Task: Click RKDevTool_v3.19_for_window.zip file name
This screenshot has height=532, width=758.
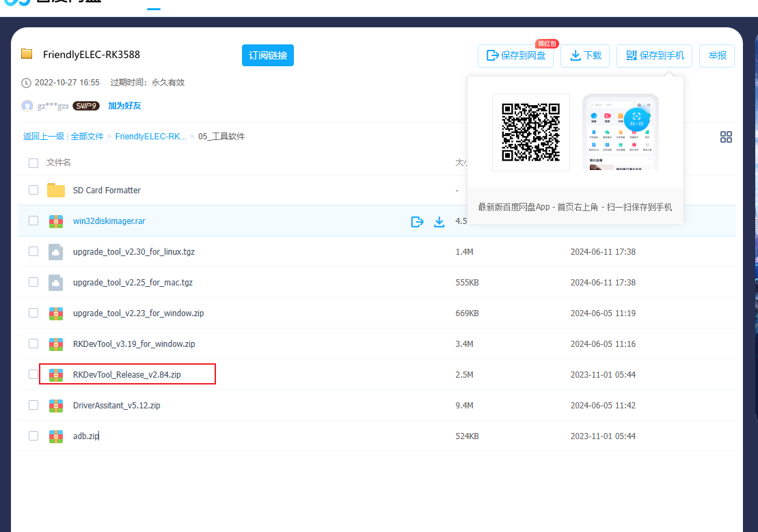Action: (134, 344)
